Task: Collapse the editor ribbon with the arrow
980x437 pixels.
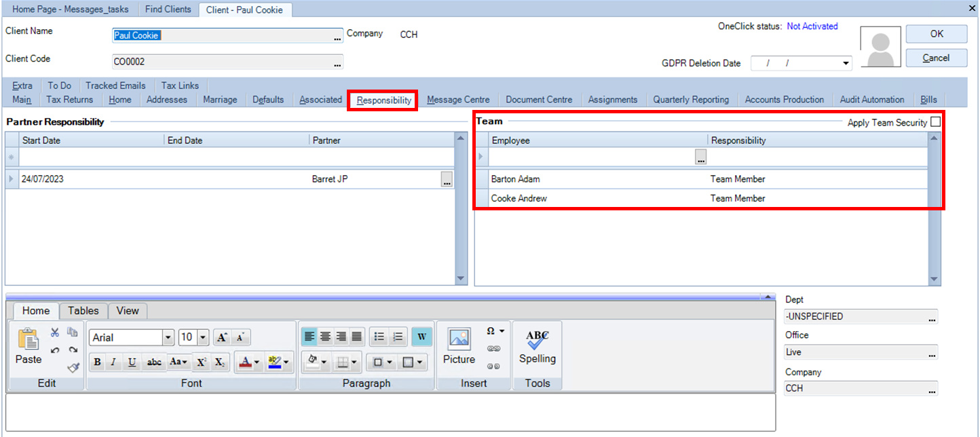Action: [768, 297]
